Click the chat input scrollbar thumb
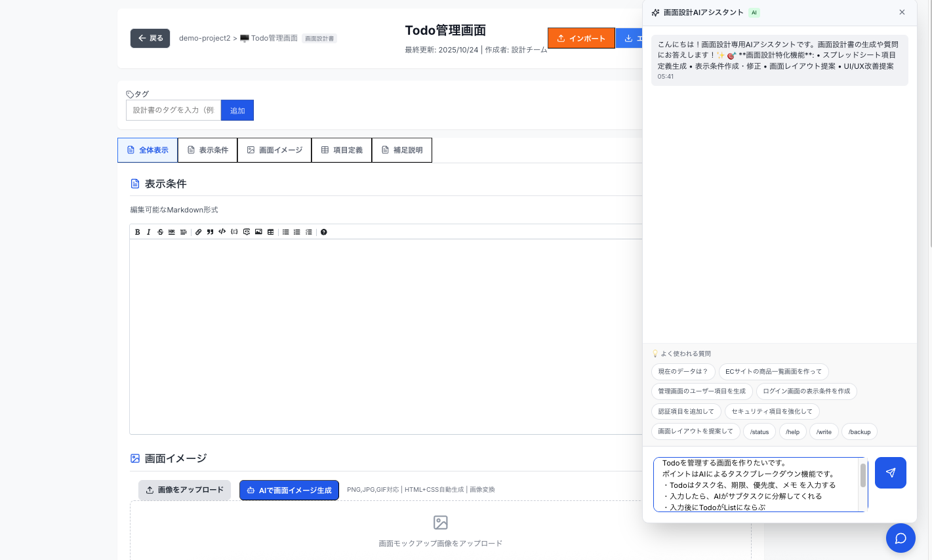 click(863, 475)
